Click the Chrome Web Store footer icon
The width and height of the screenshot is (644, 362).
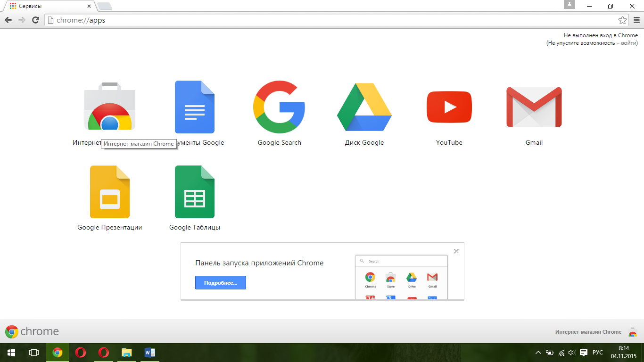[632, 332]
